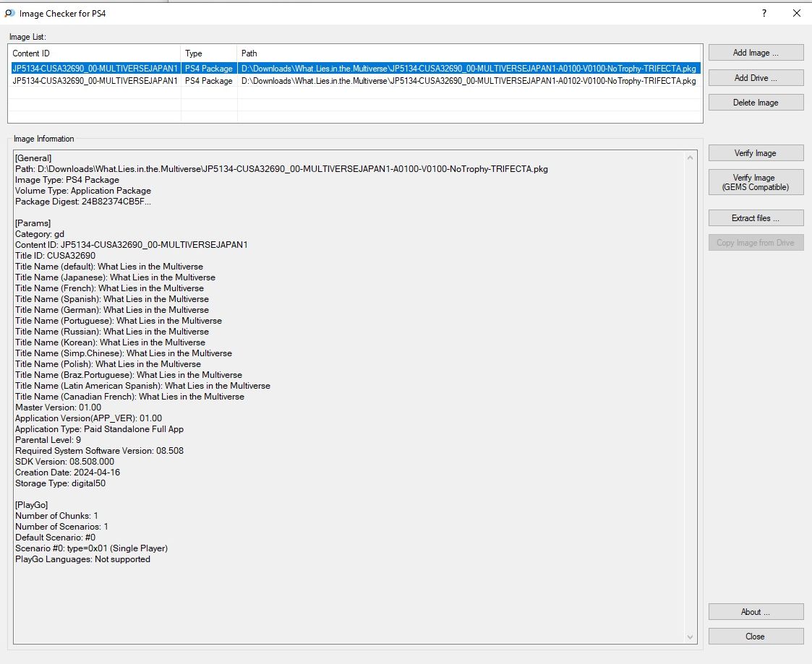Click the Application Type: Paid Standalone line

(x=100, y=429)
